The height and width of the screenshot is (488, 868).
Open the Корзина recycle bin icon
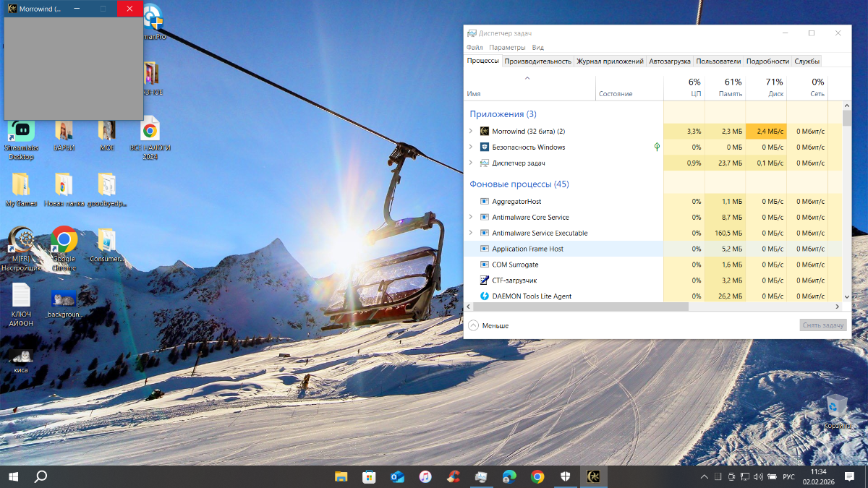[x=836, y=407]
